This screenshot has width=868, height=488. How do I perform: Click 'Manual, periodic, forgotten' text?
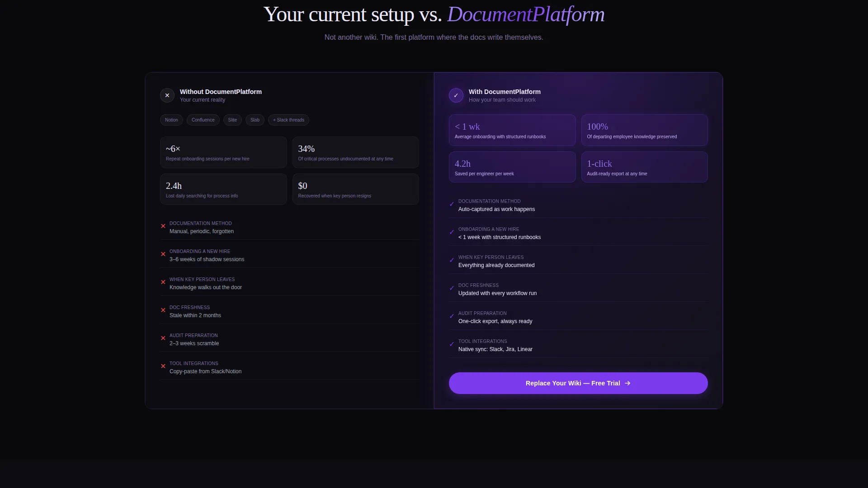tap(202, 231)
